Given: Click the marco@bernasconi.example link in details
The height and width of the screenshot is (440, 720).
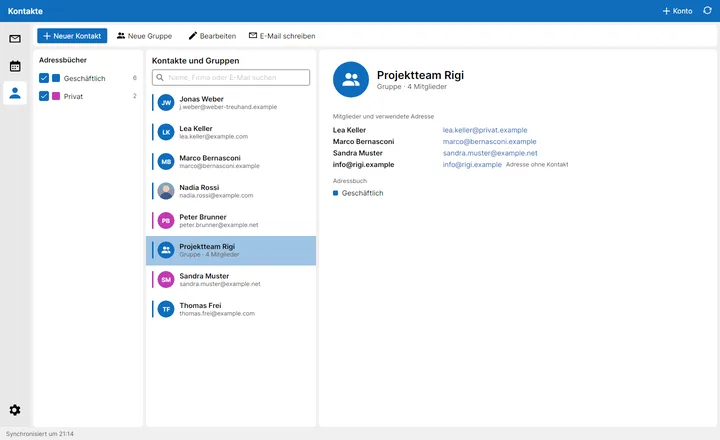Looking at the screenshot, I should coord(489,141).
